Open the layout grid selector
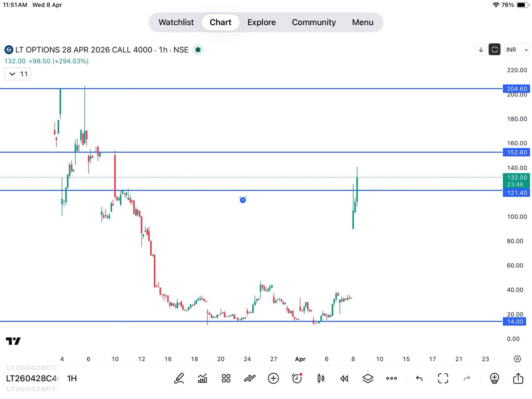 pyautogui.click(x=226, y=378)
